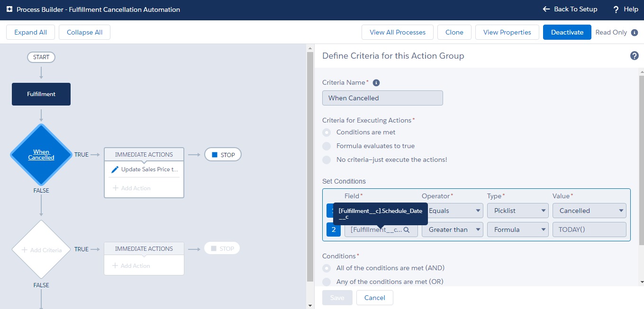Expand the Cancelled value dropdown
This screenshot has width=644, height=309.
click(x=589, y=211)
